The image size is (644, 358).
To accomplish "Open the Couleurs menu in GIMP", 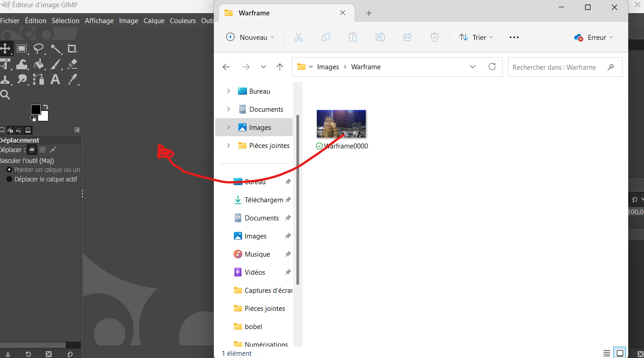I will [183, 20].
